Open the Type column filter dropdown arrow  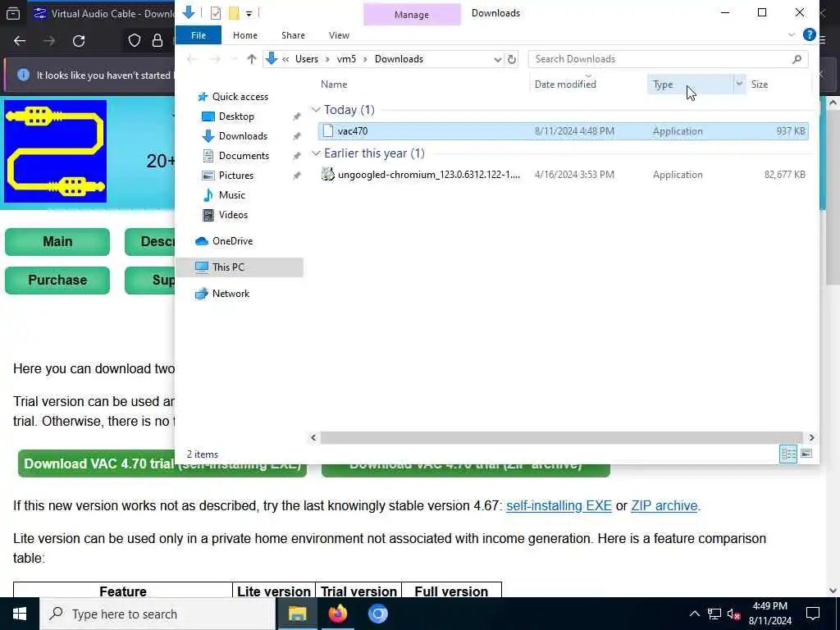point(739,84)
